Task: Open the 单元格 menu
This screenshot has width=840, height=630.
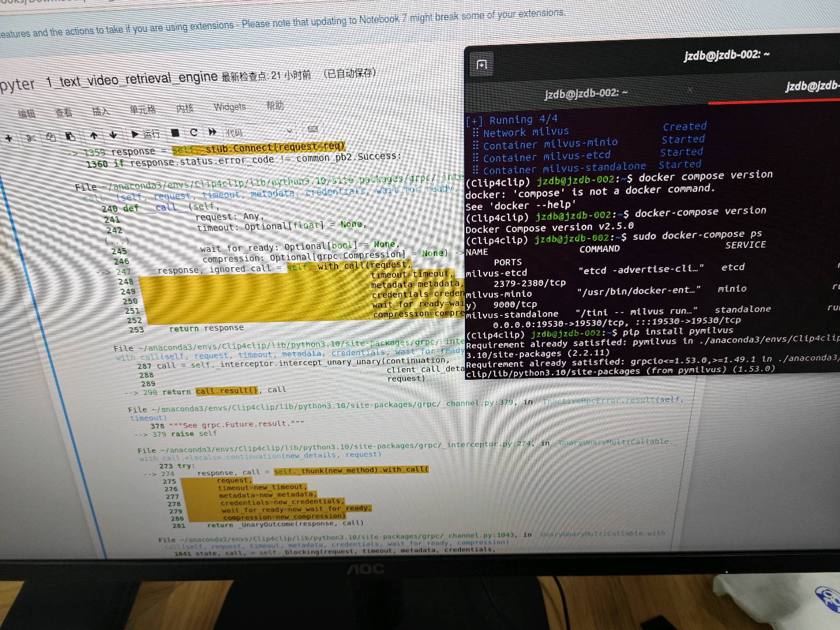Action: coord(142,110)
